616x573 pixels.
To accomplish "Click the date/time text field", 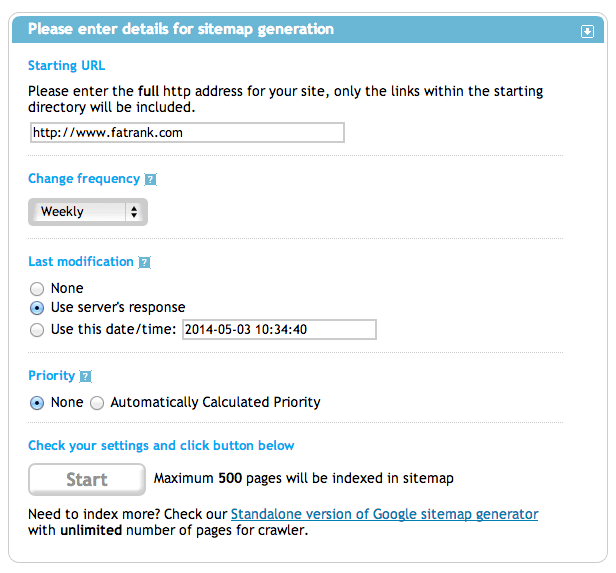I will pyautogui.click(x=279, y=330).
